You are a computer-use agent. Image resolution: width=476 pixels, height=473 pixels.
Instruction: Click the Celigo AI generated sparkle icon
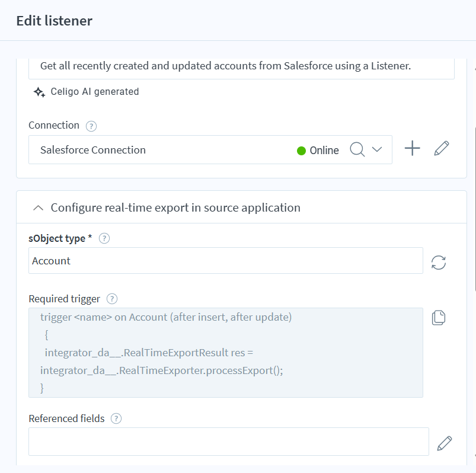coord(39,92)
